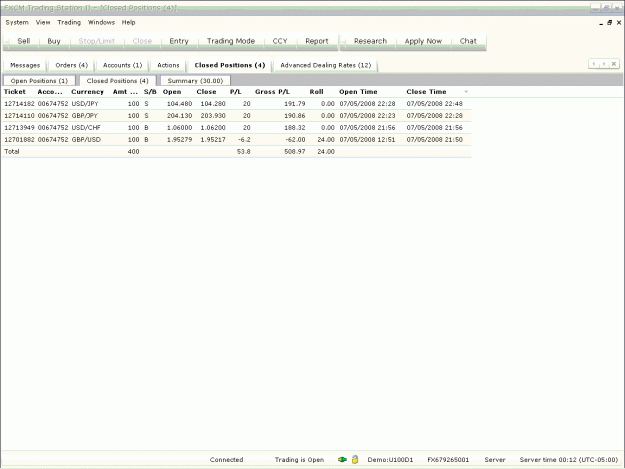Sort by the Gross P/L column header
The width and height of the screenshot is (625, 469).
(272, 92)
